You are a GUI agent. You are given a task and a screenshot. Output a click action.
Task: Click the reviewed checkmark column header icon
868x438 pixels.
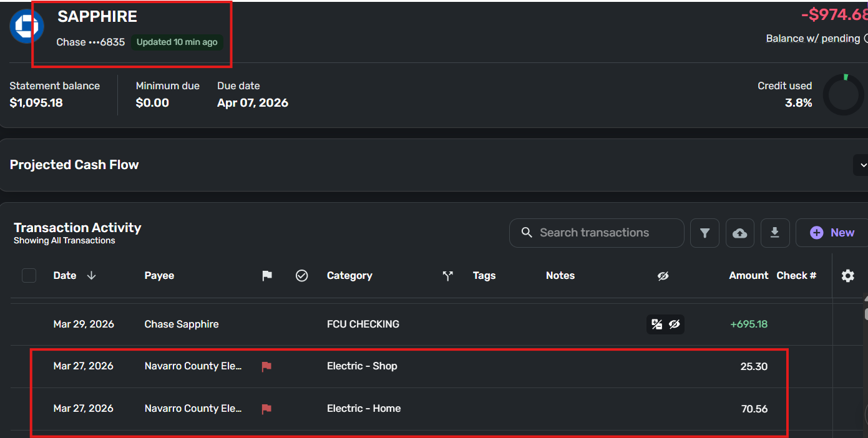click(302, 276)
